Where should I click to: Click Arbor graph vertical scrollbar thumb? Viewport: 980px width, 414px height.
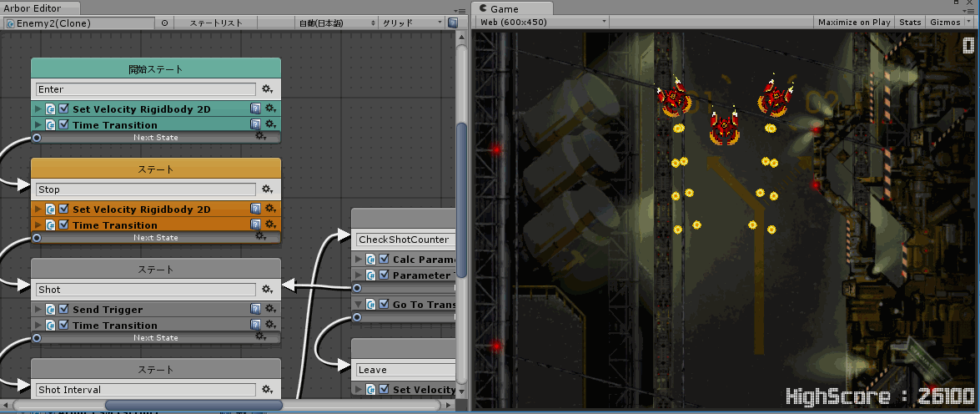click(461, 200)
